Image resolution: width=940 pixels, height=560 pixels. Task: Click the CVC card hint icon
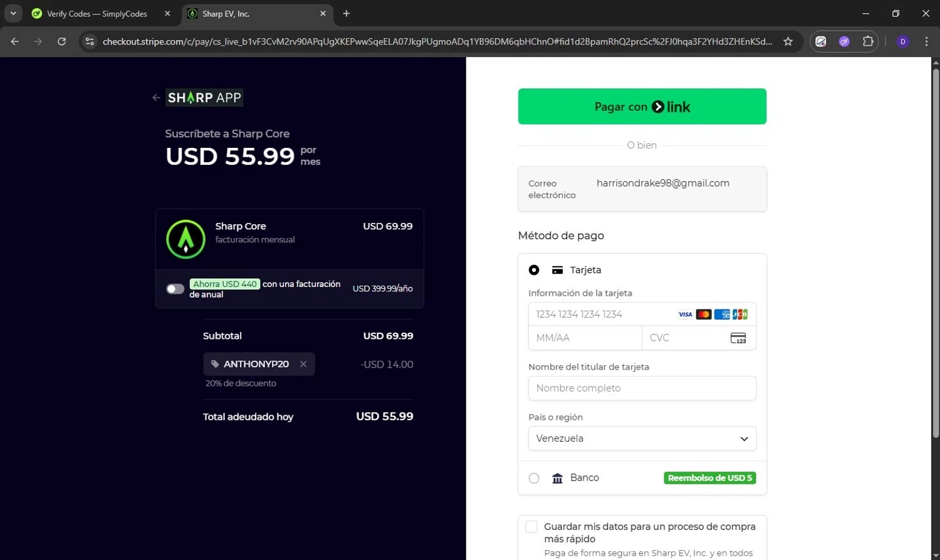coord(738,338)
